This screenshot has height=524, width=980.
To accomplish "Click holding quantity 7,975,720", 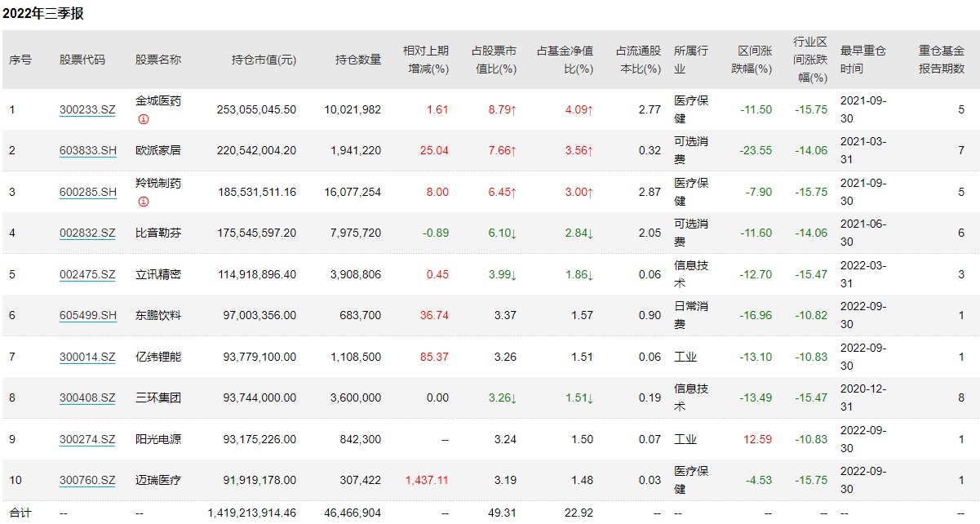I will (x=356, y=233).
